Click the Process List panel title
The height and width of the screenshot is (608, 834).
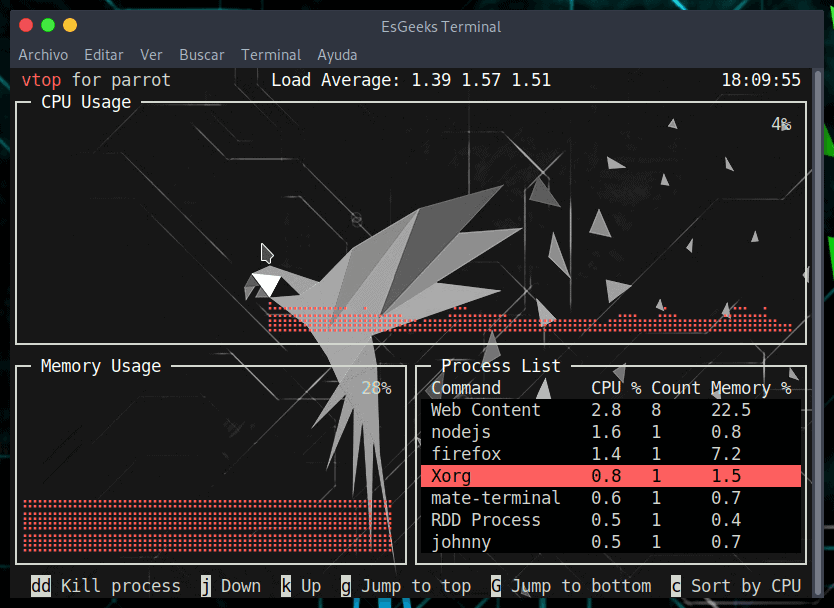(x=501, y=366)
